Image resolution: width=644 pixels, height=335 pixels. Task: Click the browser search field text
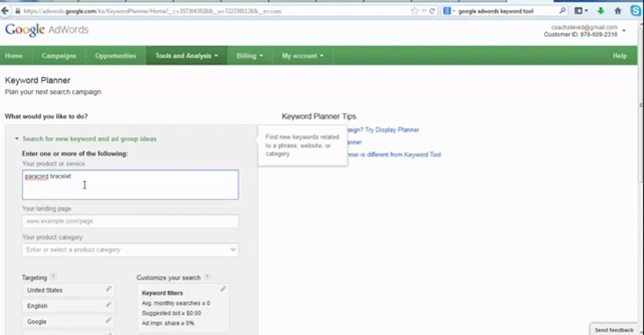[x=496, y=11]
